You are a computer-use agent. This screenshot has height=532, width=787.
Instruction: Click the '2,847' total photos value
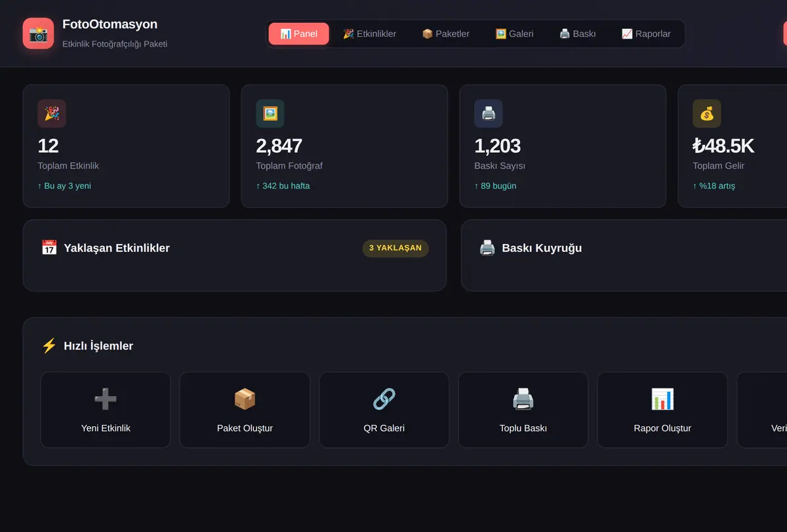(279, 146)
